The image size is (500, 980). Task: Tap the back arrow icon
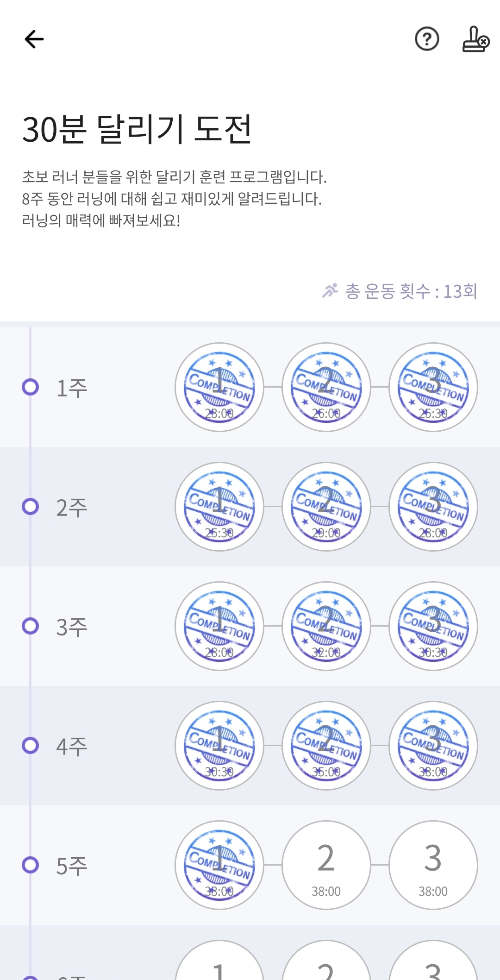34,39
